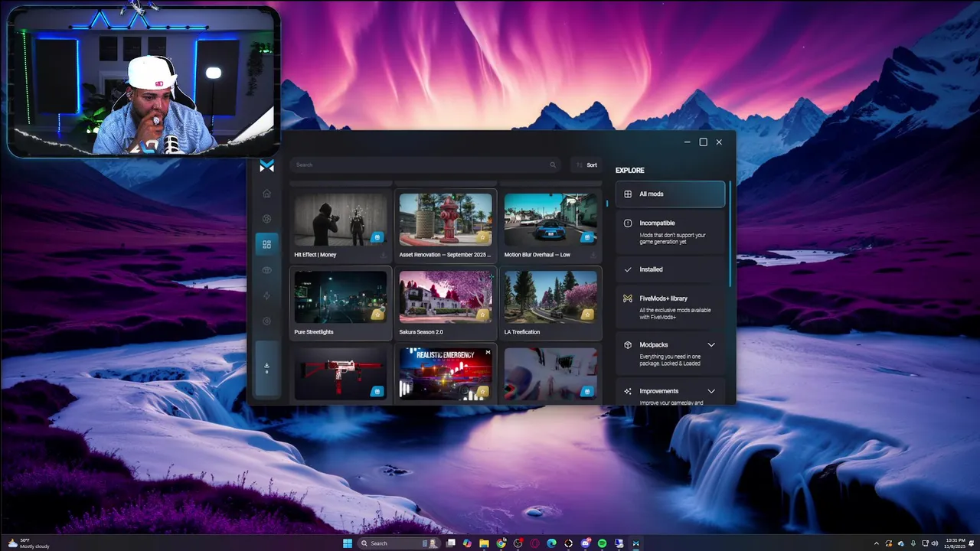This screenshot has width=980, height=551.
Task: Open the Motion Blur Overhaul — Low mod
Action: pos(550,226)
